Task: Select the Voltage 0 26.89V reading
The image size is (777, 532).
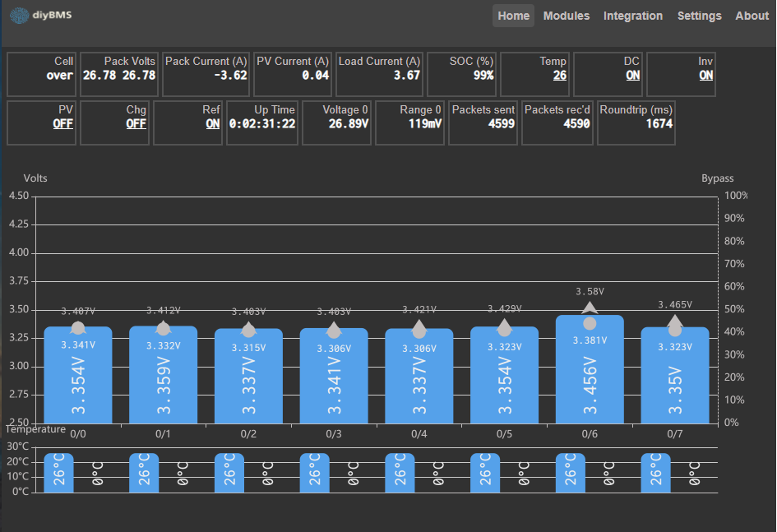Action: (349, 124)
